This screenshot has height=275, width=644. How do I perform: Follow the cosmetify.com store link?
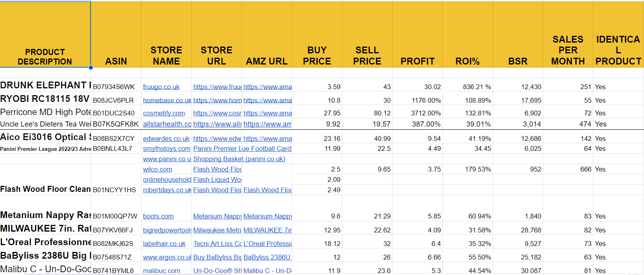coord(164,113)
